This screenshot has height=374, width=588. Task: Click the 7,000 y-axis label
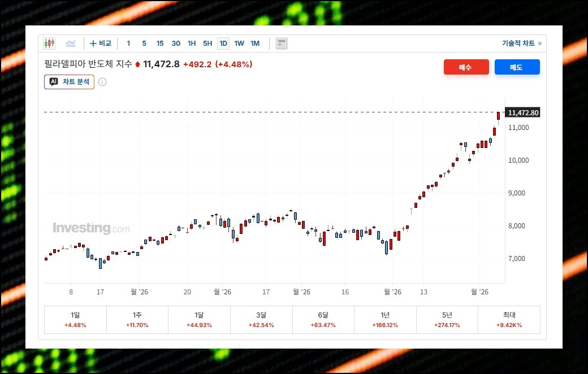[516, 259]
